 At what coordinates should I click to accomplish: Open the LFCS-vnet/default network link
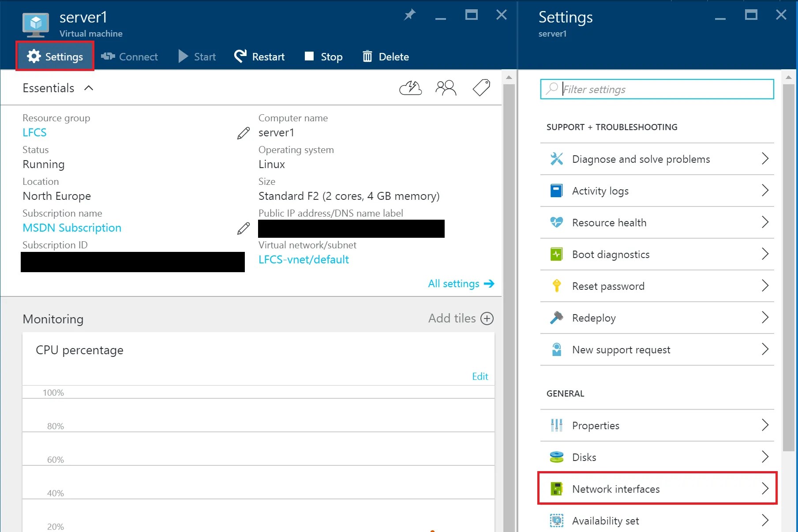[x=303, y=259]
